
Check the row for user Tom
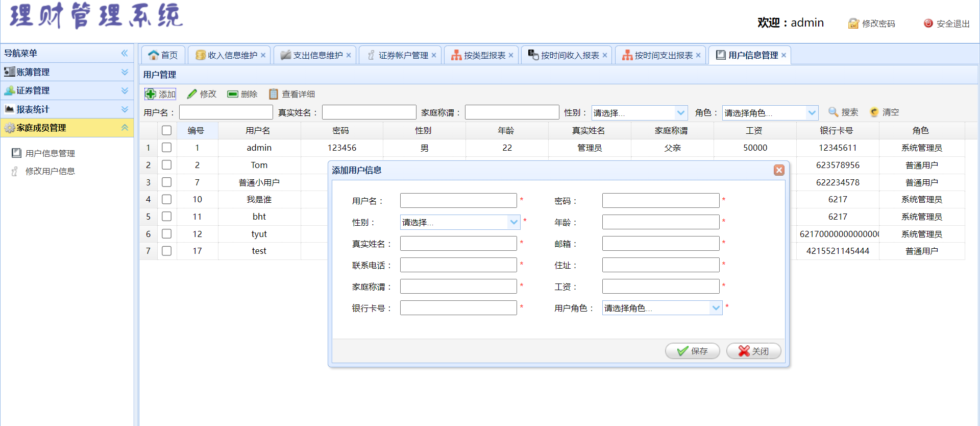point(166,164)
